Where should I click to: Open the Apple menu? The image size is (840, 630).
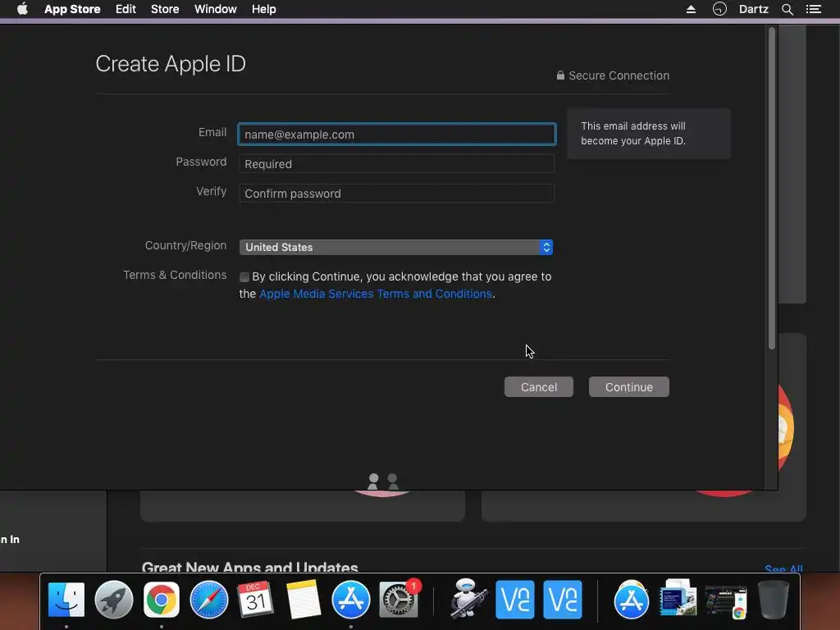click(x=22, y=9)
